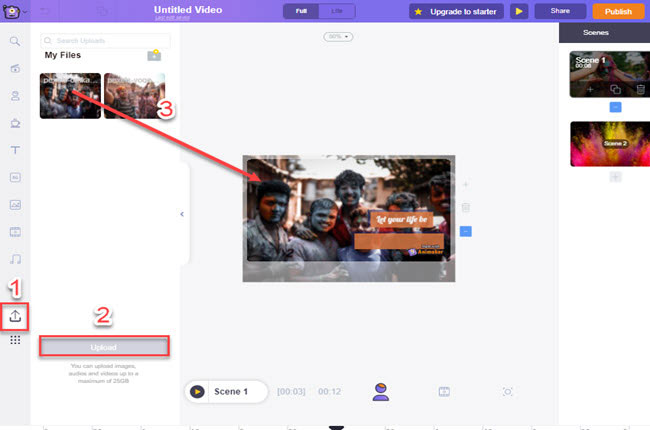
Task: Open the search section in the sidebar
Action: (15, 41)
